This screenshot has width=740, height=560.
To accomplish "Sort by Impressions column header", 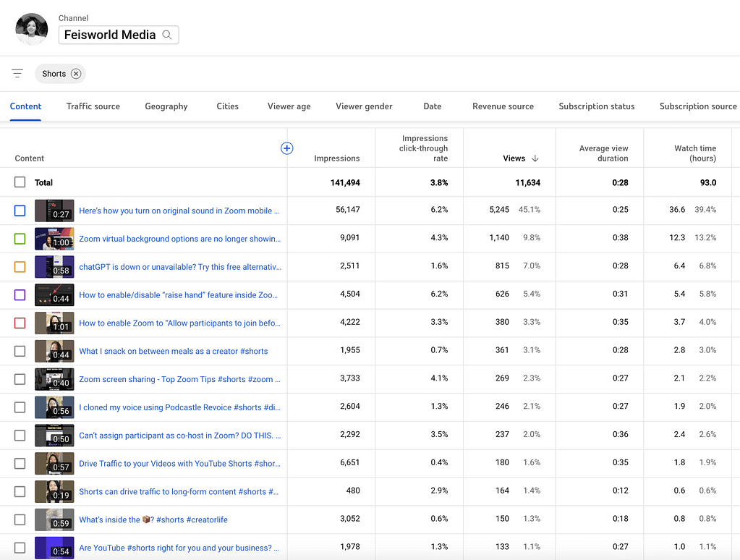I will pos(336,158).
